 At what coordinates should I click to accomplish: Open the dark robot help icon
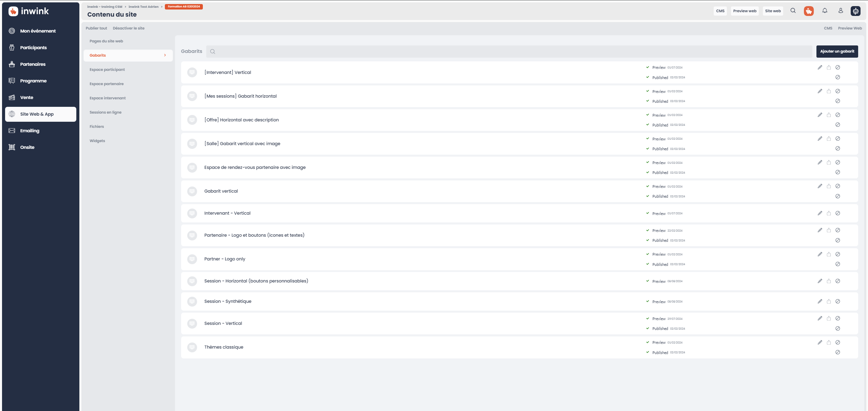click(855, 11)
